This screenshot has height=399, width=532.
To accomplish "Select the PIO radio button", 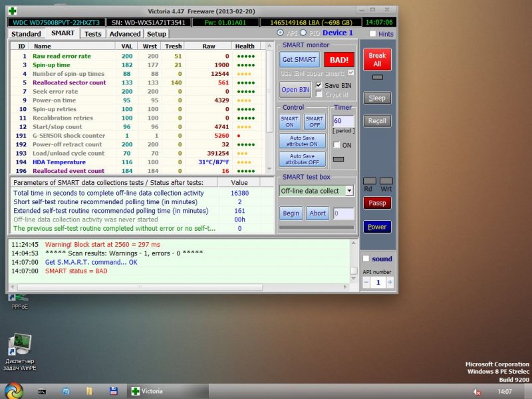I will click(304, 33).
